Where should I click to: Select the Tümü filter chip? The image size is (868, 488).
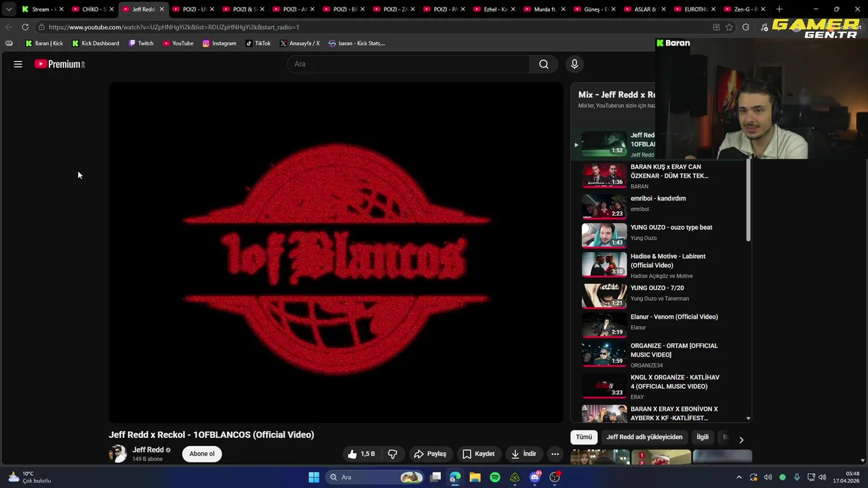[584, 437]
